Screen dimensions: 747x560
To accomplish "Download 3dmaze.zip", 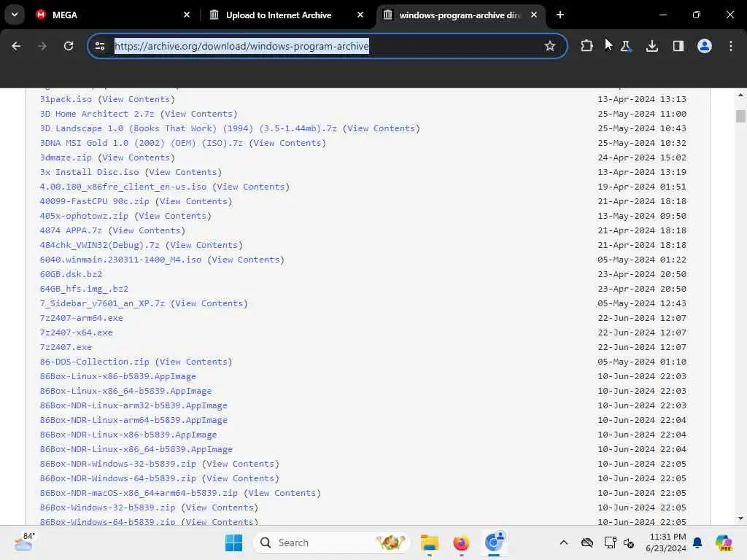I will (66, 157).
